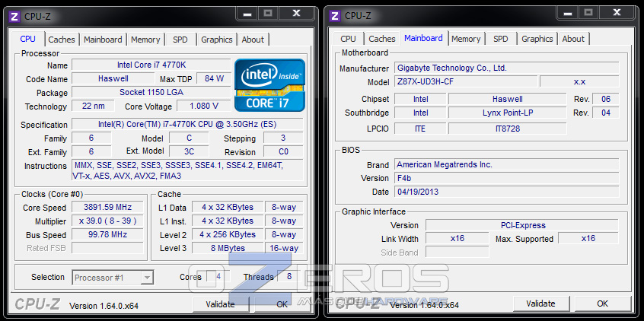
Task: Click the Ext. Model value 3C
Action: coord(189,151)
